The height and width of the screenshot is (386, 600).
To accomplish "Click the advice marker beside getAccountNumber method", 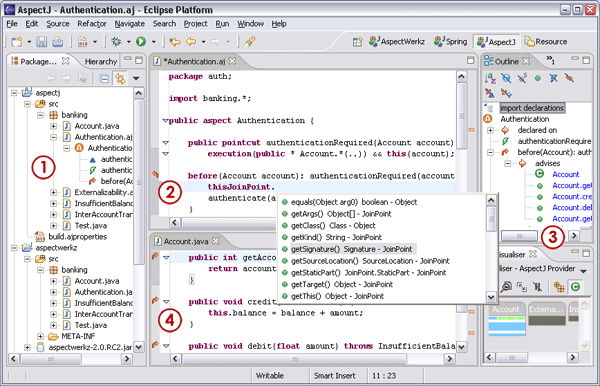I will [x=155, y=256].
